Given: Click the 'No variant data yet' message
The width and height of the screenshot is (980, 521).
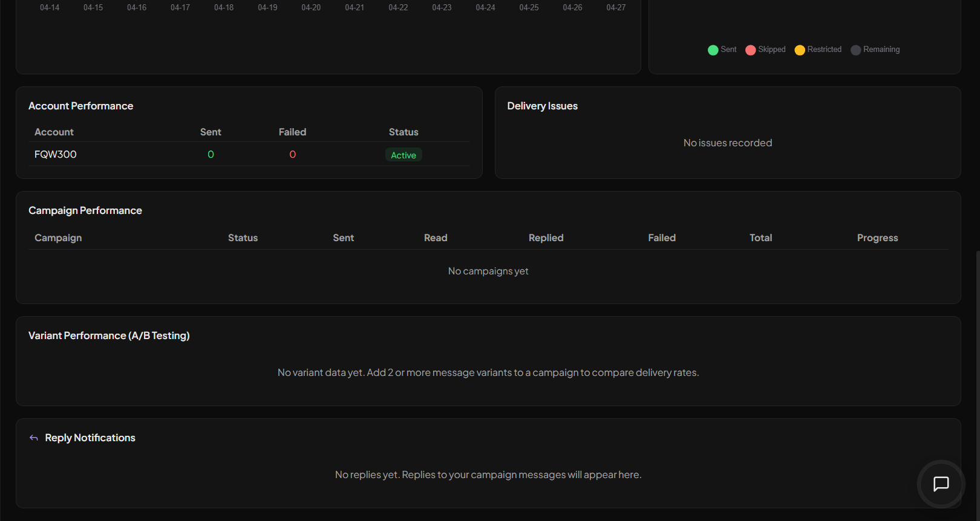Looking at the screenshot, I should (x=488, y=372).
